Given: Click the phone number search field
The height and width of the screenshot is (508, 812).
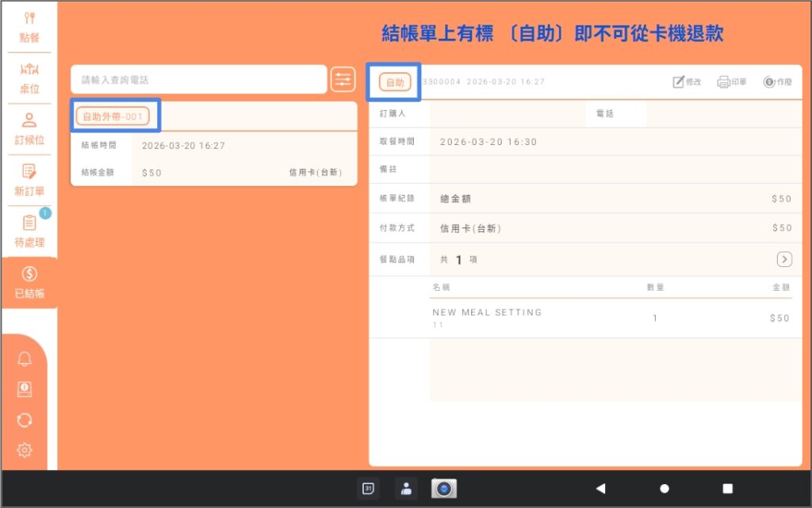Looking at the screenshot, I should pyautogui.click(x=199, y=80).
